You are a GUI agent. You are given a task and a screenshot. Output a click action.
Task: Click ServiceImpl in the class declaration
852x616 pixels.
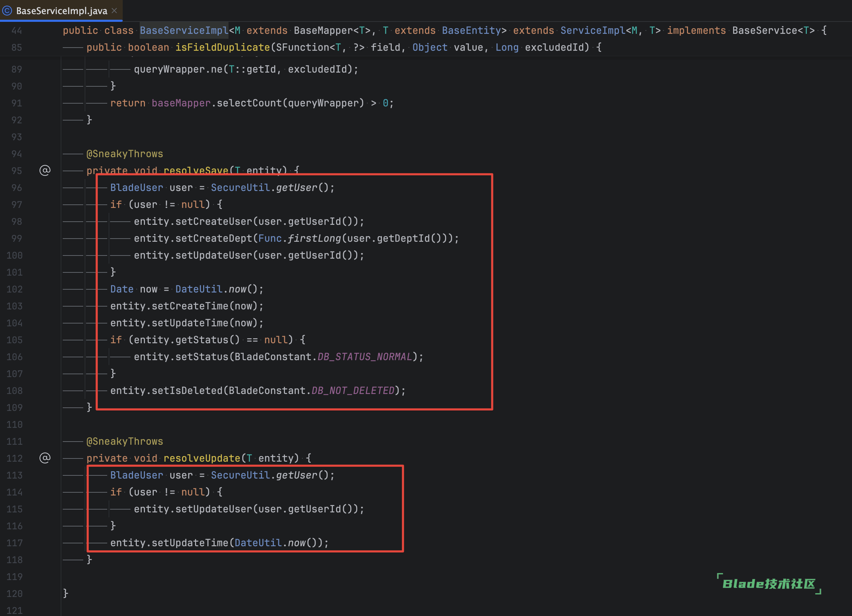click(593, 30)
